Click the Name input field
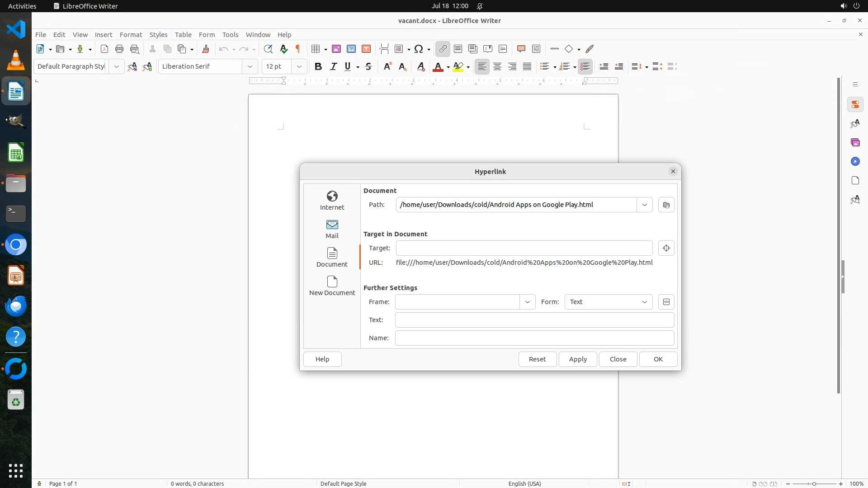Screen dimensions: 868x488 [534, 338]
